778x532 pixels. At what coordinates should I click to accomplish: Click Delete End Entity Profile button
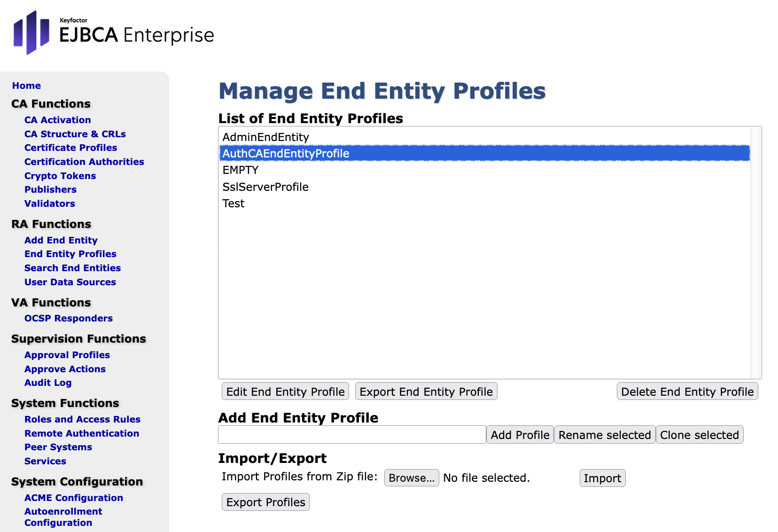[687, 391]
